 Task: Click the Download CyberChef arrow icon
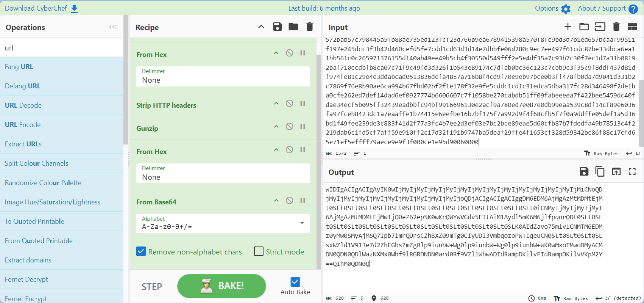tap(74, 9)
